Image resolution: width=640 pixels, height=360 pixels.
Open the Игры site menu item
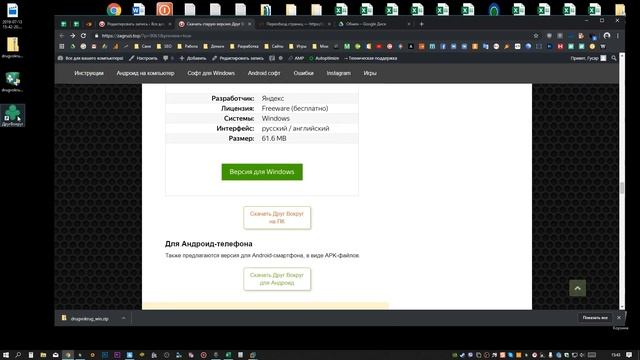pyautogui.click(x=370, y=73)
